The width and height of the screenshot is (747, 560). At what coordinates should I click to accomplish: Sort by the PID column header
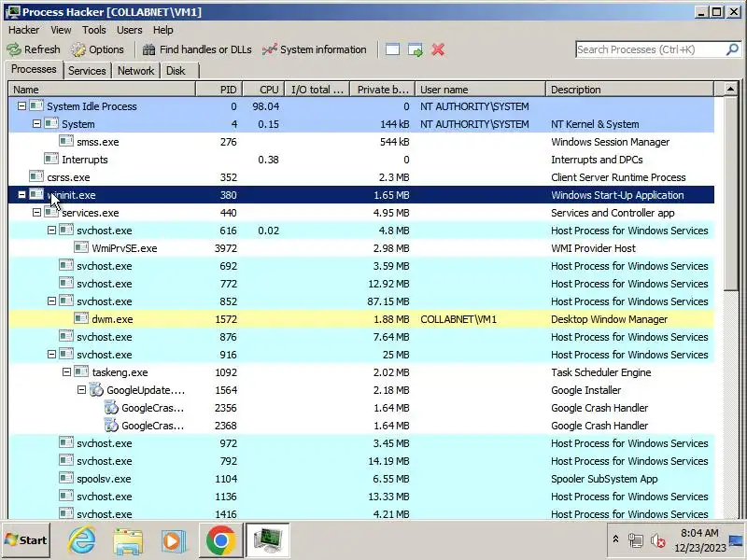(x=219, y=90)
